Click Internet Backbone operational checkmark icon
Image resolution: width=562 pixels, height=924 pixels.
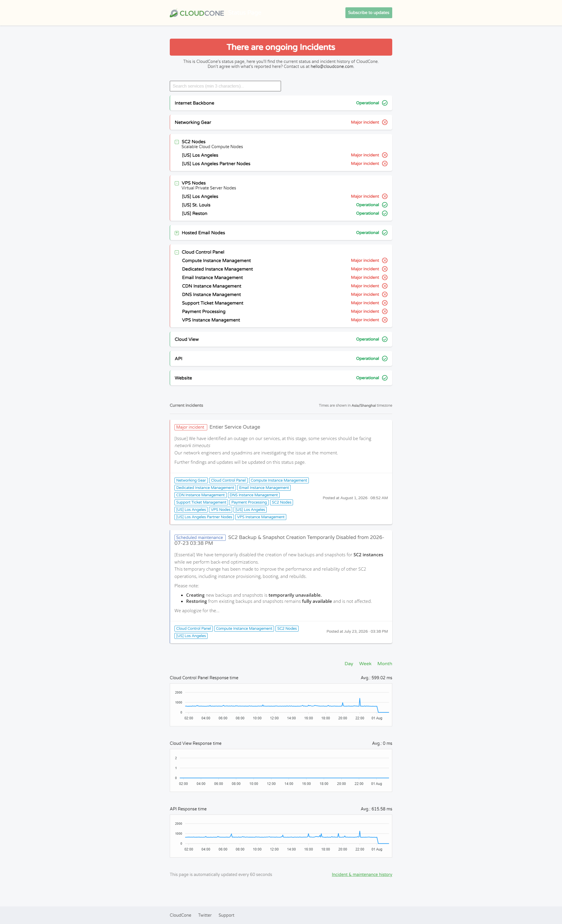[x=385, y=103]
